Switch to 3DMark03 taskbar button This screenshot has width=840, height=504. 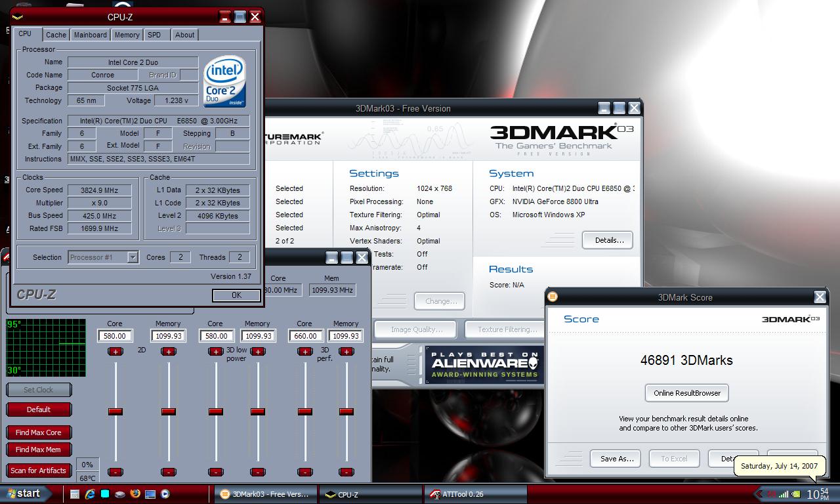click(264, 494)
